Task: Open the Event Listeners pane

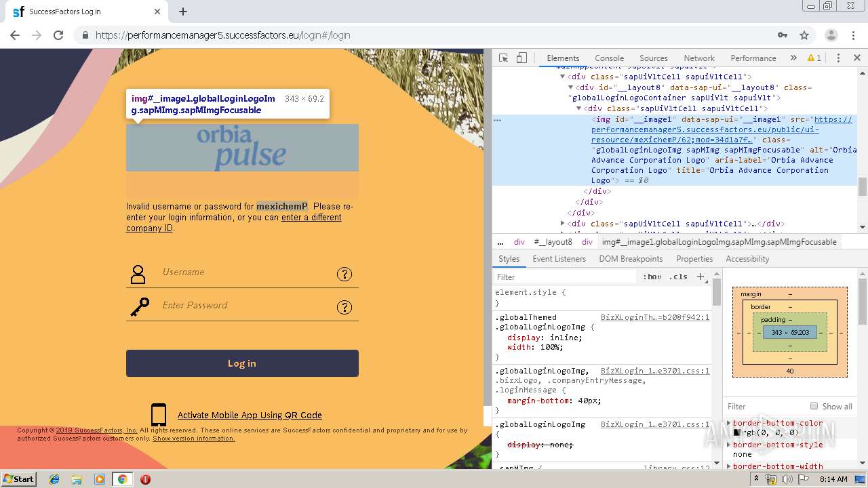Action: [x=559, y=259]
